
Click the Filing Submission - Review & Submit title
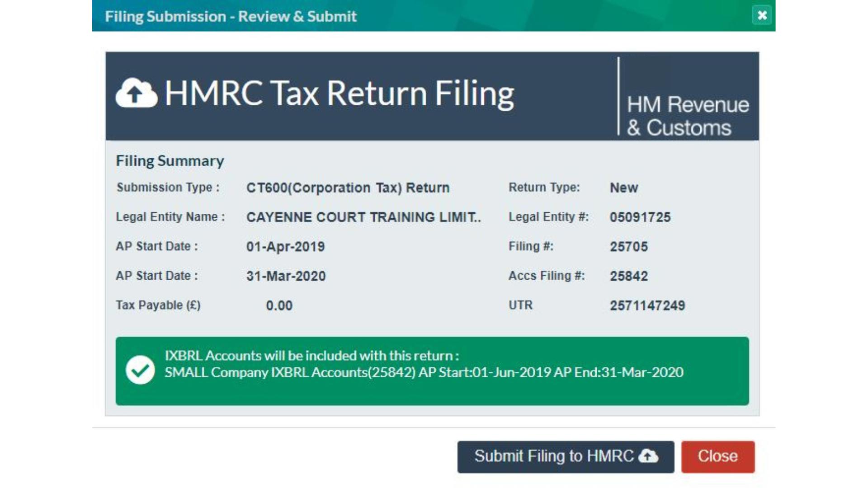(x=231, y=16)
